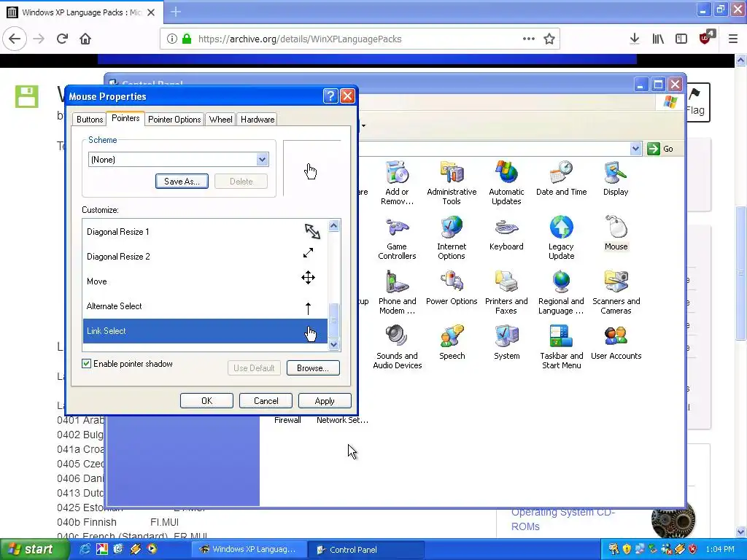Open Add or Remove Programs icon
The width and height of the screenshot is (747, 560).
pos(397,183)
